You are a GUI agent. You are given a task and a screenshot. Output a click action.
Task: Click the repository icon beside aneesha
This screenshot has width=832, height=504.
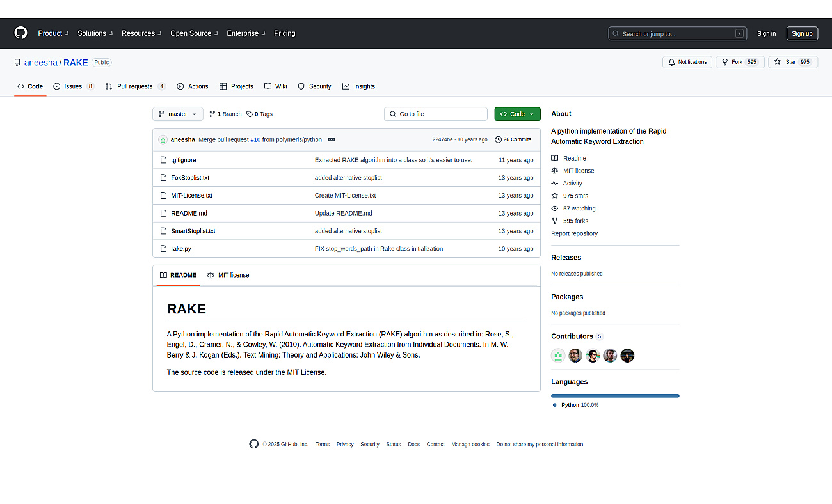click(x=17, y=63)
